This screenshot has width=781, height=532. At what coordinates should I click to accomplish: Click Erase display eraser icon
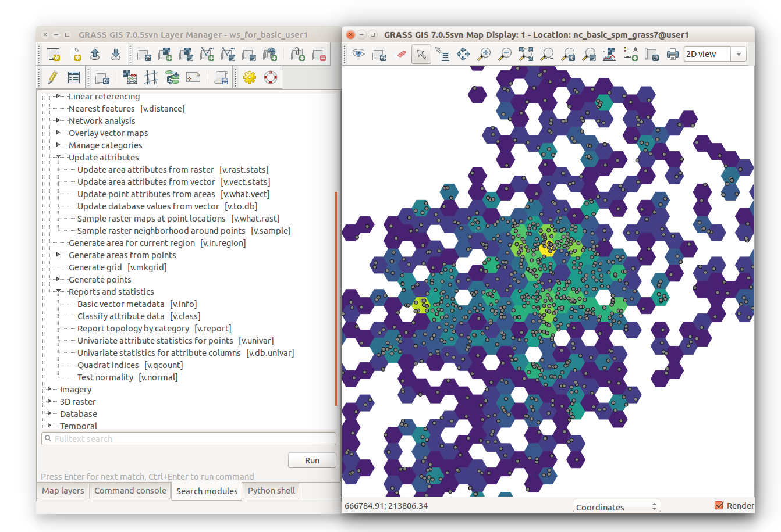(401, 54)
